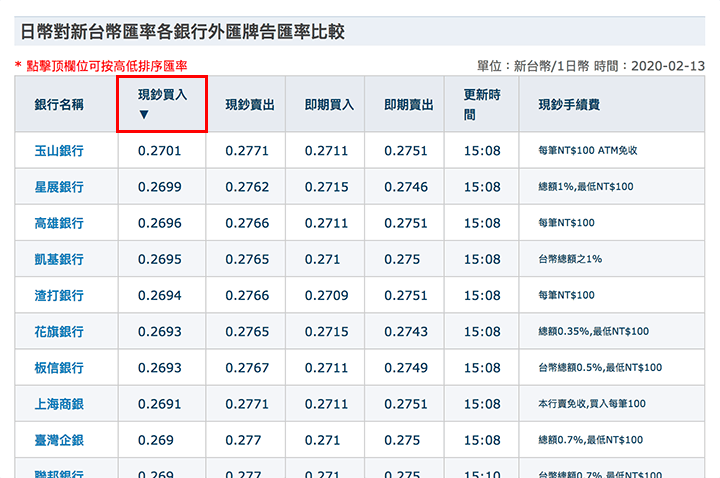Screen dimensions: 720x478
Task: Open the 花旗銀行 link
Action: tap(59, 332)
